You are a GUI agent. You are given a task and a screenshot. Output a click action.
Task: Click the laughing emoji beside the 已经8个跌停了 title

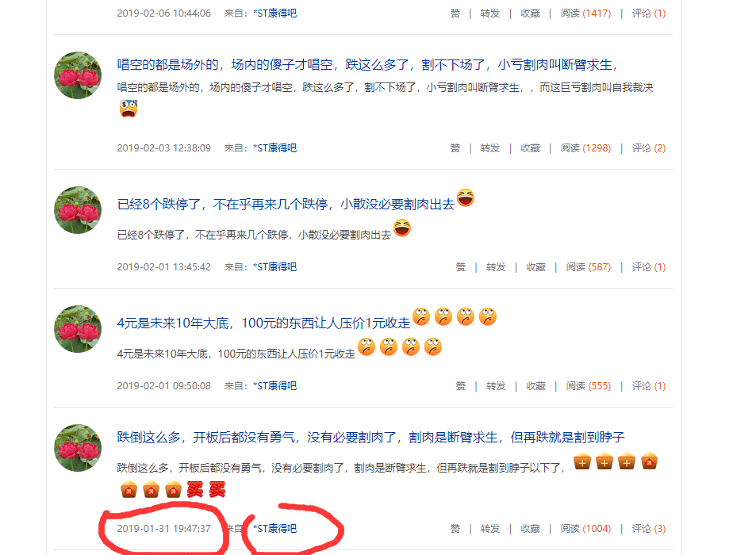point(466,198)
